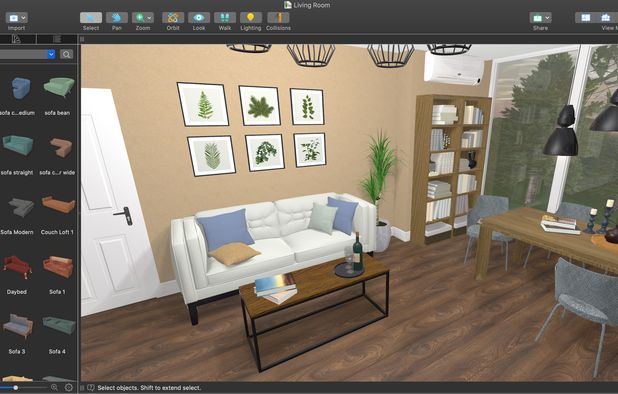Click the Share icon
This screenshot has width=618, height=394.
[x=538, y=18]
